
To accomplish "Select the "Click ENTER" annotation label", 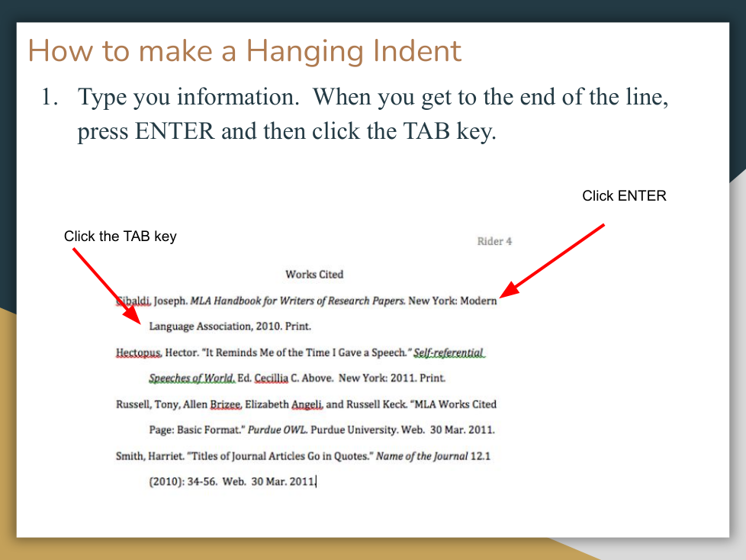I will 623,196.
